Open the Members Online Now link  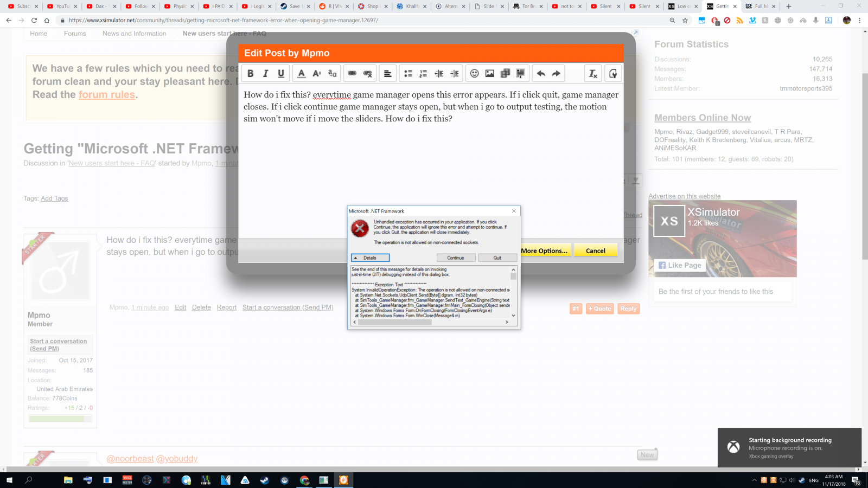click(x=703, y=118)
